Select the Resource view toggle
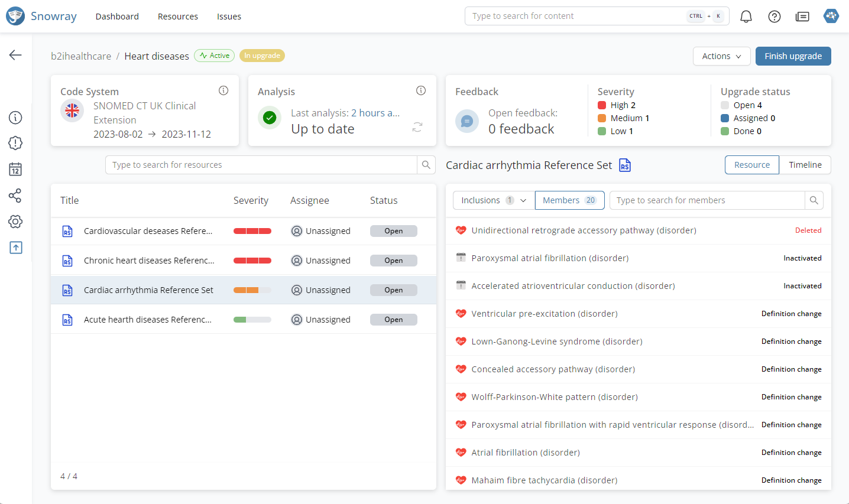Image resolution: width=849 pixels, height=504 pixels. tap(751, 165)
